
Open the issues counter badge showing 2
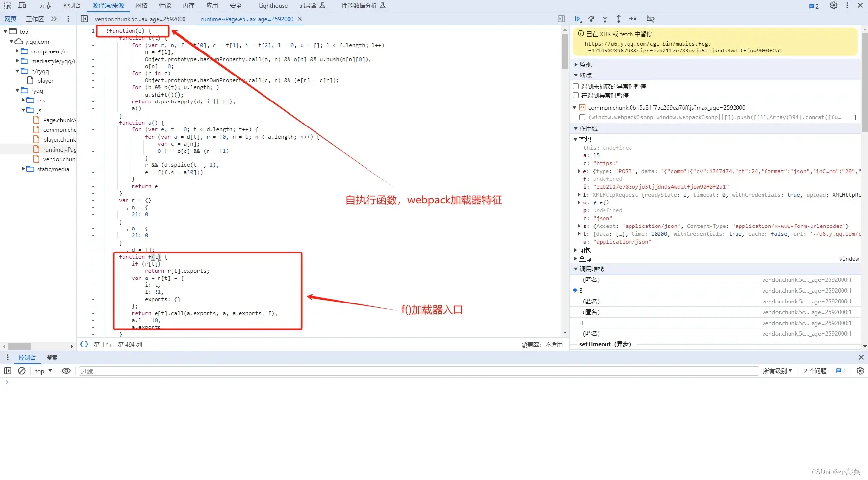click(814, 6)
